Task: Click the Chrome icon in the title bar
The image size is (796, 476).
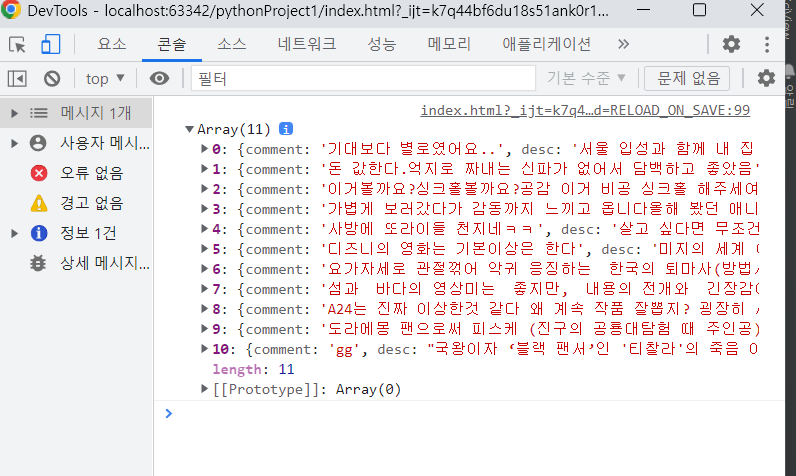Action: click(x=11, y=9)
